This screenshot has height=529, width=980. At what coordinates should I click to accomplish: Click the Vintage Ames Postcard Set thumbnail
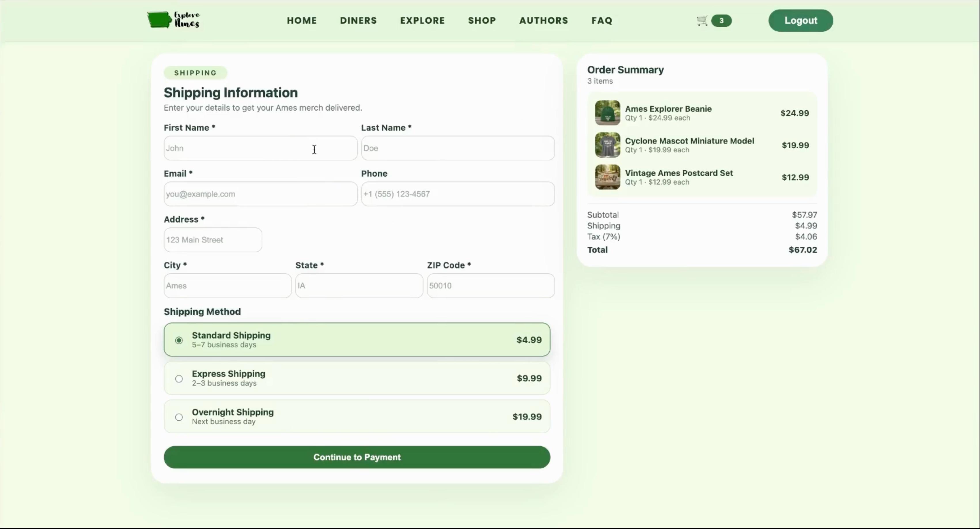pos(608,177)
